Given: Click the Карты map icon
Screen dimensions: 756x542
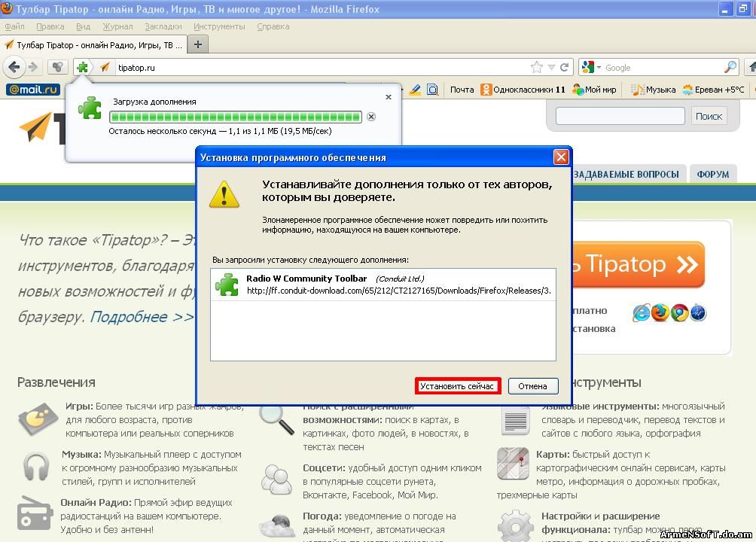Looking at the screenshot, I should coord(513,464).
